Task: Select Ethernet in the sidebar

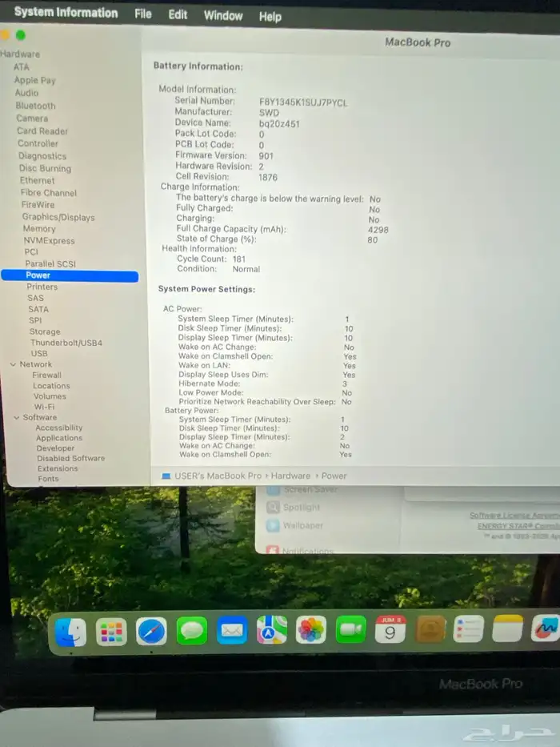Action: pos(37,181)
